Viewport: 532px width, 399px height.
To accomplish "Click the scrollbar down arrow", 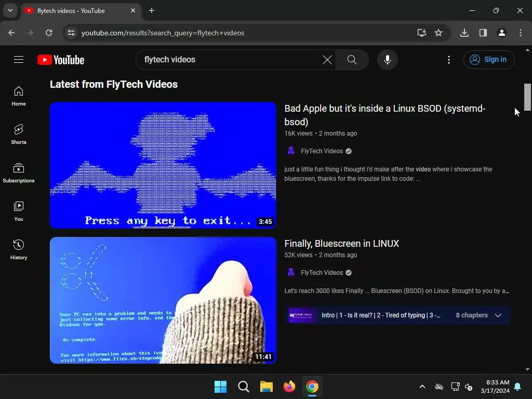I will click(x=527, y=369).
